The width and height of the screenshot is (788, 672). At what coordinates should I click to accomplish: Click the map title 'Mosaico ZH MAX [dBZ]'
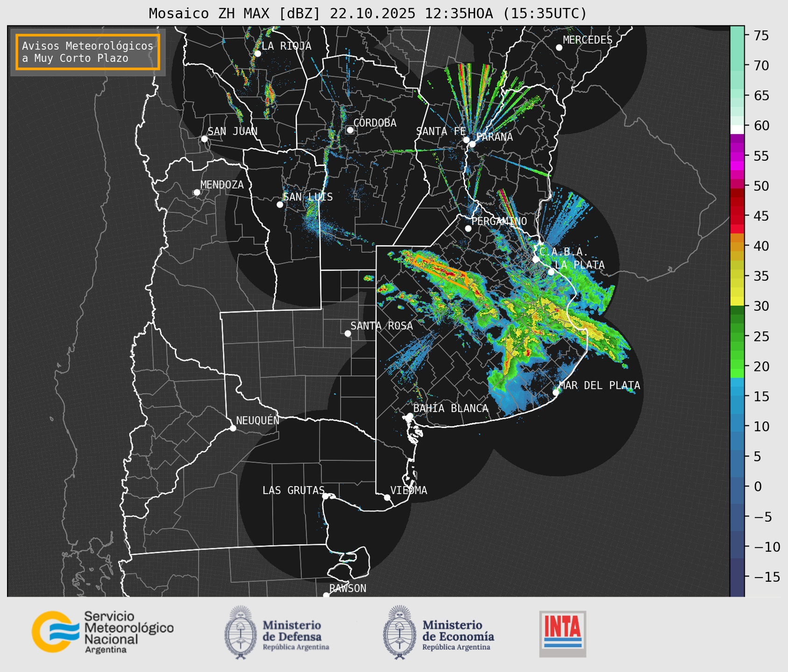[235, 14]
